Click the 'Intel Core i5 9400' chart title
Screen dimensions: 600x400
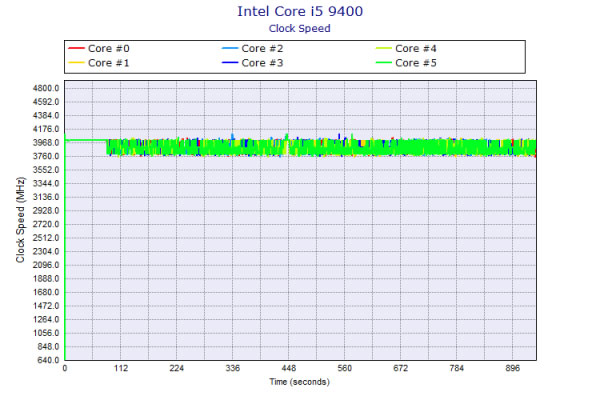(300, 11)
